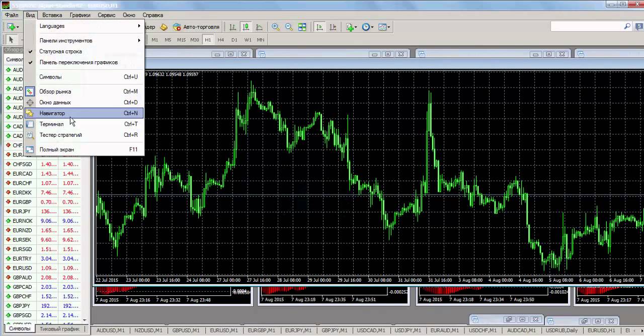Switch chart to line chart mode

259,27
